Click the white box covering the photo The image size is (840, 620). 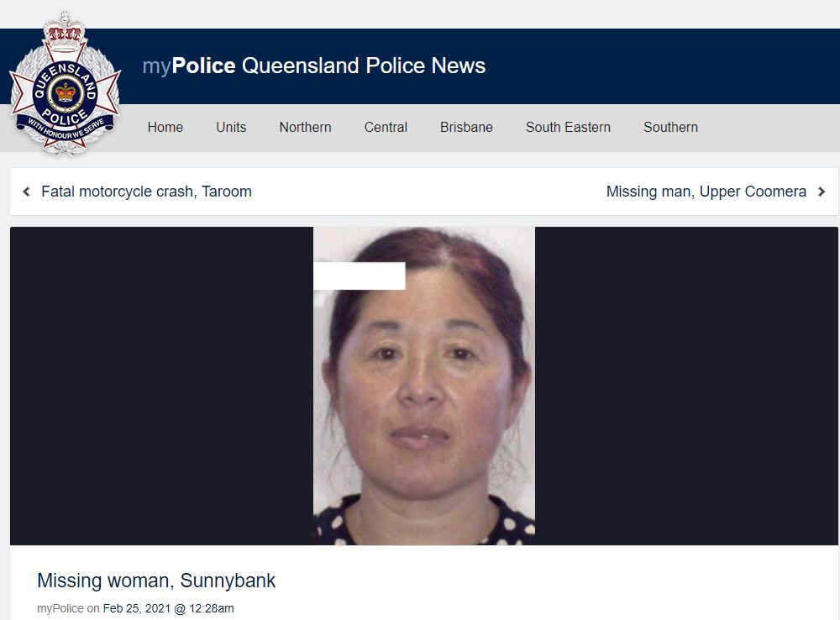[360, 276]
